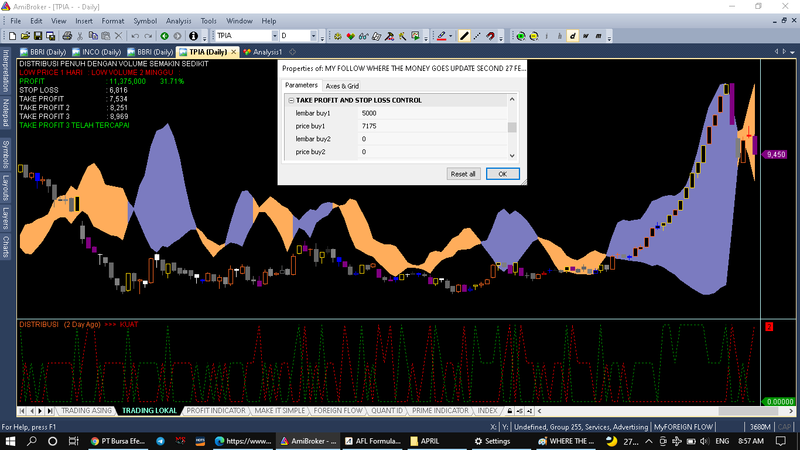Select the thick trend line tool
This screenshot has height=450, width=800.
pyautogui.click(x=464, y=36)
